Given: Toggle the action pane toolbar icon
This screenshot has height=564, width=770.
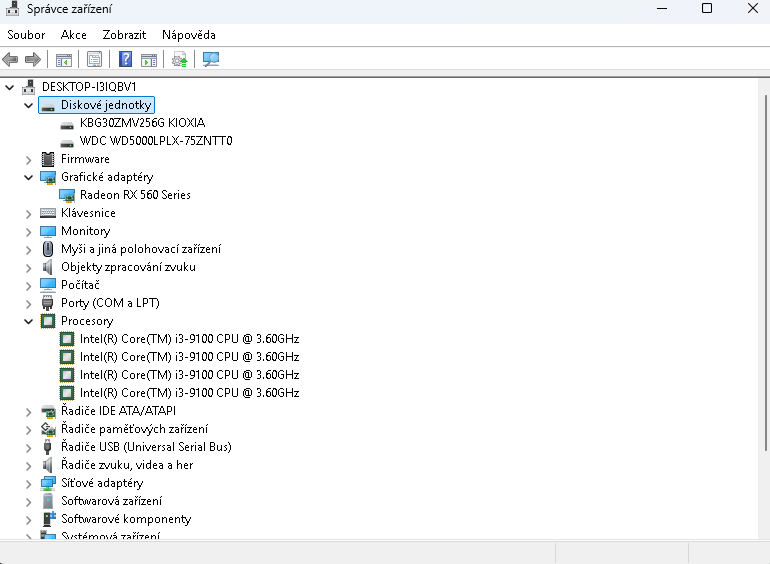Looking at the screenshot, I should point(149,60).
